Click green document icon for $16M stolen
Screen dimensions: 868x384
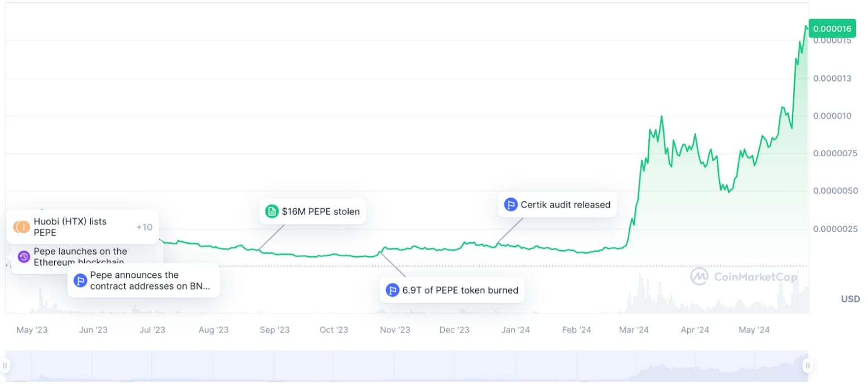coord(272,212)
